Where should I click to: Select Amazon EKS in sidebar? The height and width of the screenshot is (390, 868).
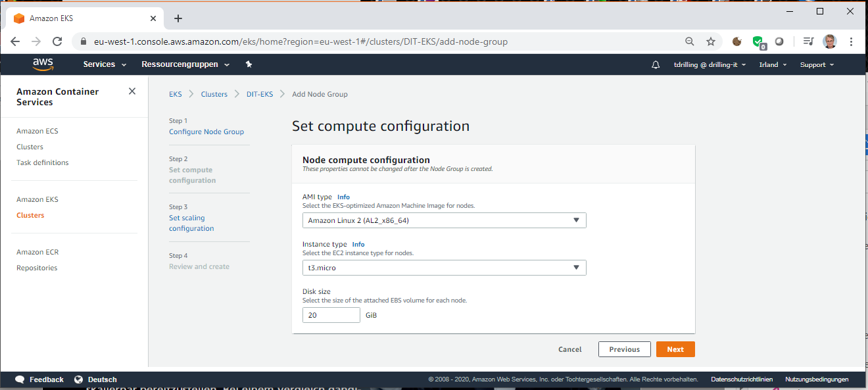point(37,199)
